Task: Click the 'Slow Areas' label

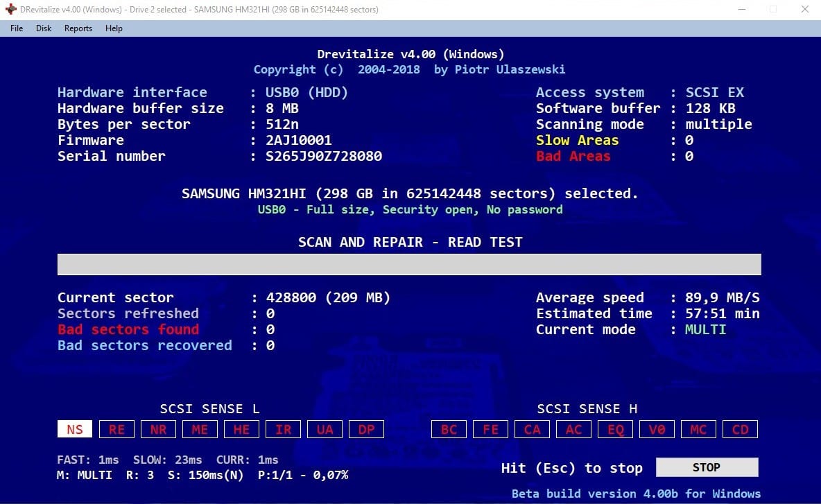Action: (577, 140)
